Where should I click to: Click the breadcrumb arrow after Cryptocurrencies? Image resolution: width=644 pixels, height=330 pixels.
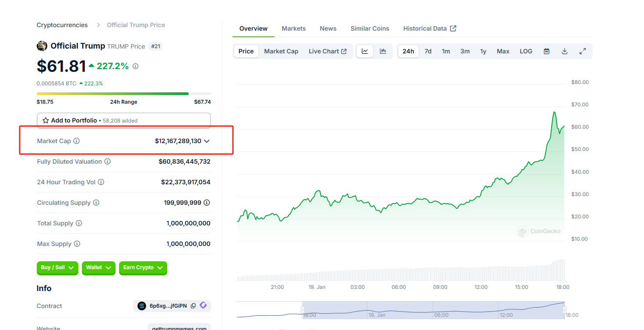pyautogui.click(x=98, y=25)
